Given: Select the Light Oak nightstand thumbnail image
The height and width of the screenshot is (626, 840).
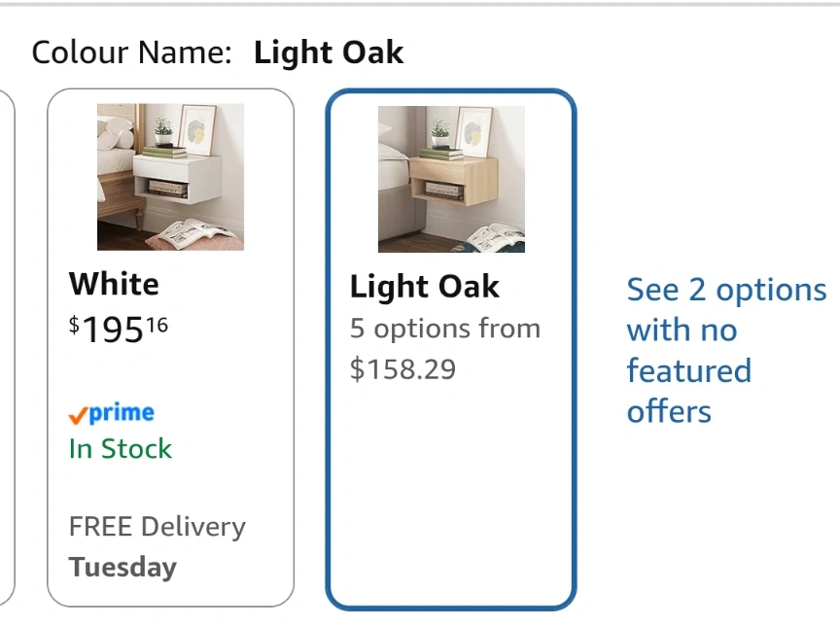Looking at the screenshot, I should pyautogui.click(x=451, y=179).
